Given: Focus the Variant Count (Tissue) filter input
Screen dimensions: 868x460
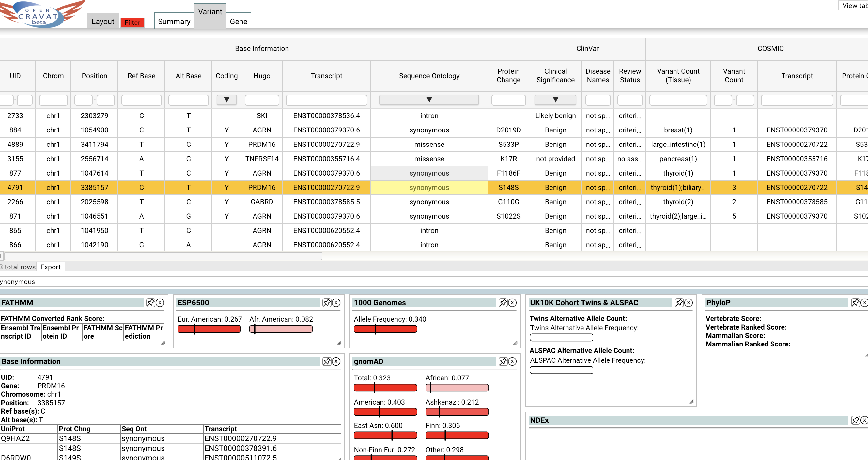Looking at the screenshot, I should (678, 100).
